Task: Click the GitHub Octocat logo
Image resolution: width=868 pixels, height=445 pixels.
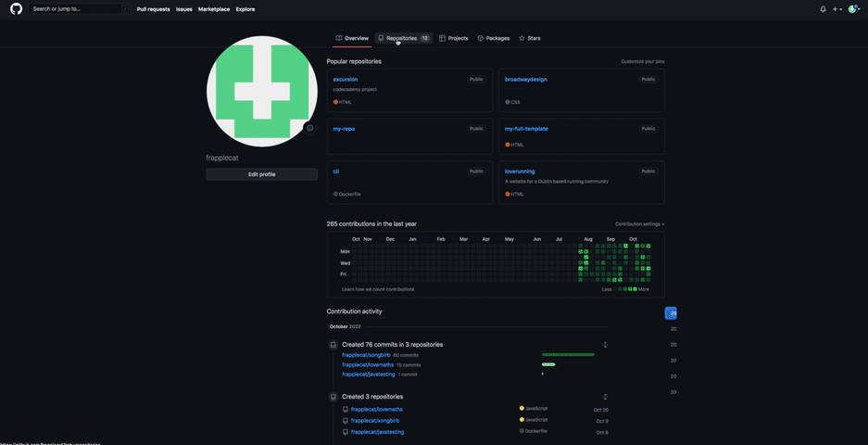Action: click(16, 9)
